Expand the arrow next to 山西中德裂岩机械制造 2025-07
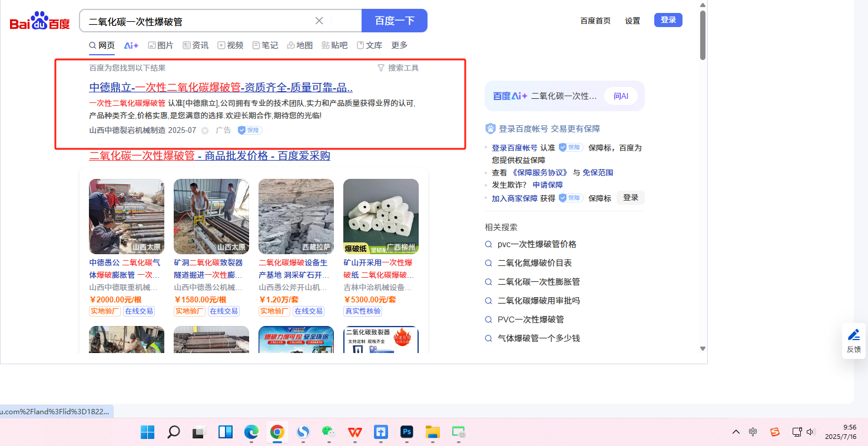868x446 pixels. tap(205, 131)
